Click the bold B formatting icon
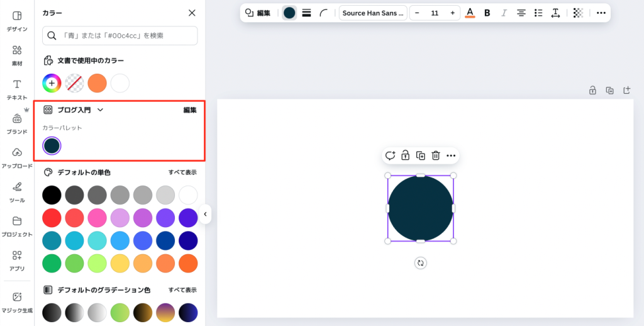This screenshot has height=326, width=644. [x=487, y=13]
